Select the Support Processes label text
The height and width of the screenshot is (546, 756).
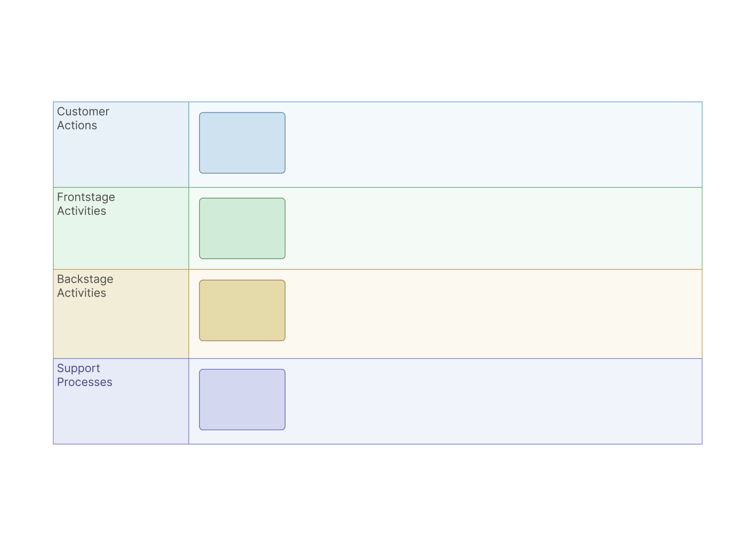(84, 375)
